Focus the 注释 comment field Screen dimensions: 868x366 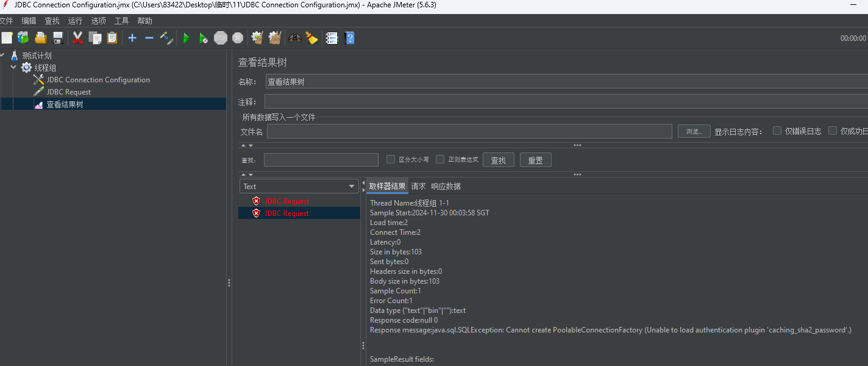point(566,101)
